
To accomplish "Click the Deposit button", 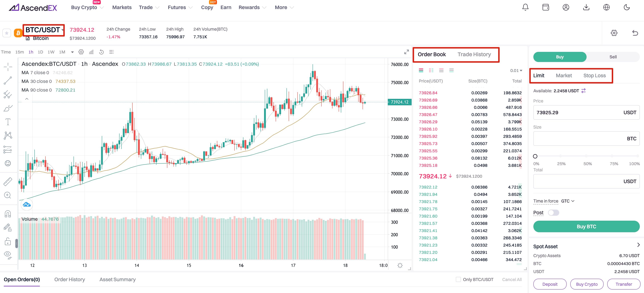I will (550, 284).
